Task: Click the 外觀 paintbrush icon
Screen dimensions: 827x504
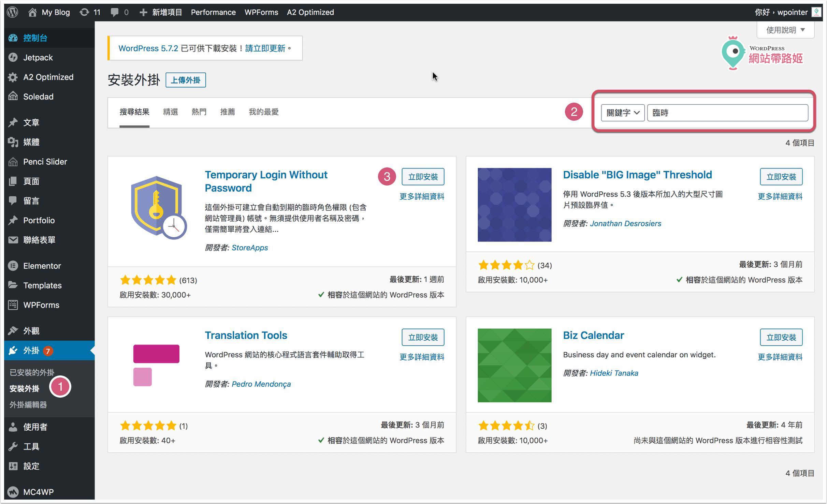Action: [x=13, y=331]
